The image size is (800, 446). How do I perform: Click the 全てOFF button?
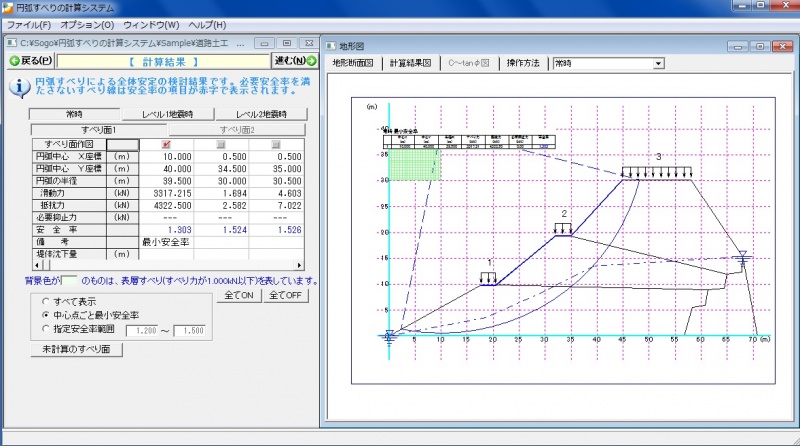pyautogui.click(x=285, y=295)
